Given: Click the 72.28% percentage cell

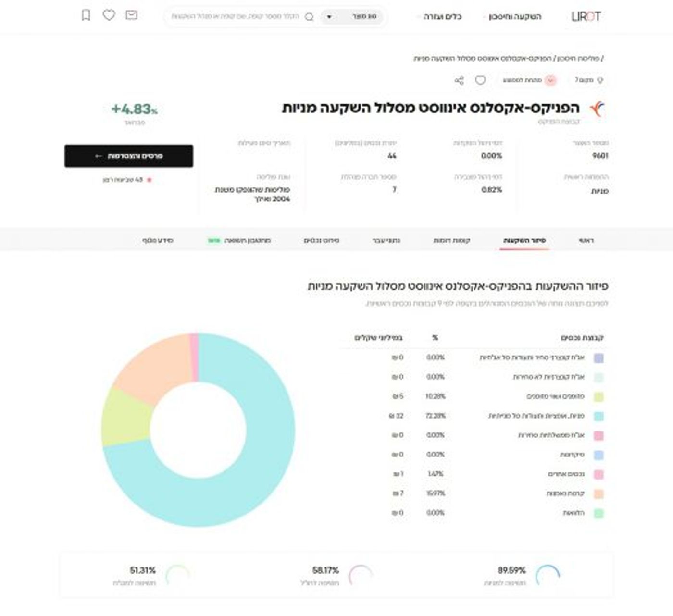Looking at the screenshot, I should 436,416.
